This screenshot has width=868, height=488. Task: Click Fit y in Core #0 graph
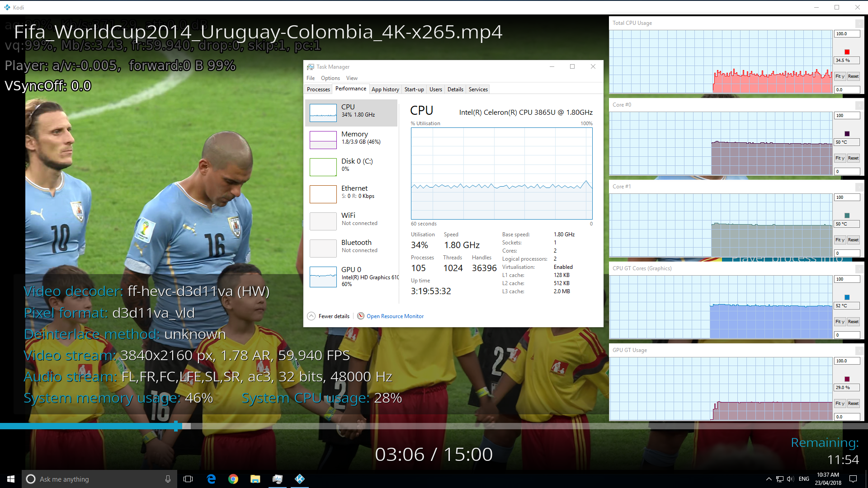click(x=840, y=158)
